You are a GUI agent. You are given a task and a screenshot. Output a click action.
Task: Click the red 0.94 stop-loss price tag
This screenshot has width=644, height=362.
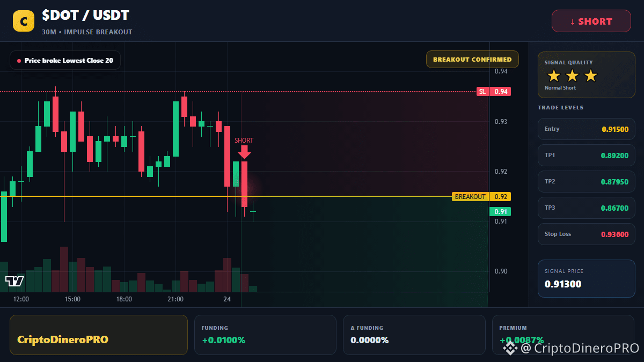pyautogui.click(x=501, y=92)
